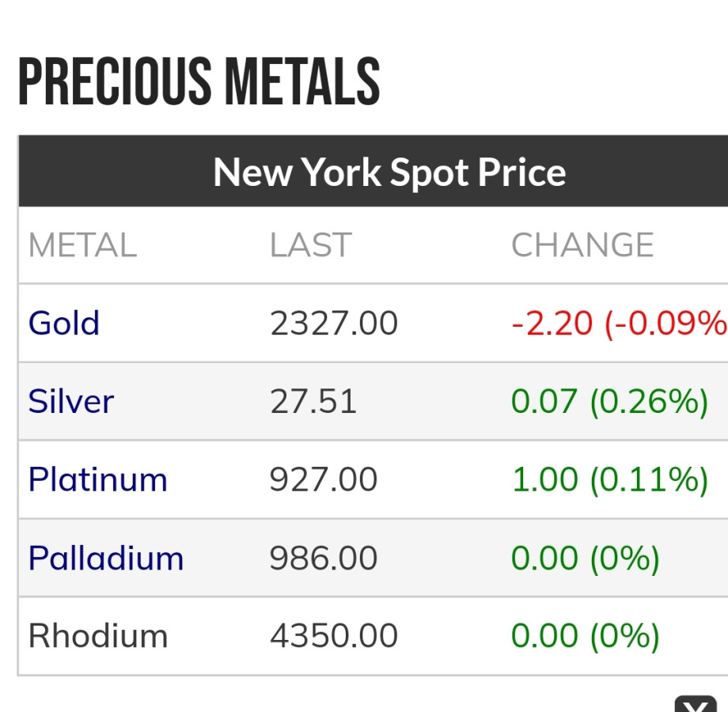Viewport: 728px width, 712px height.
Task: Click the New York Spot Price header
Action: coord(389,172)
